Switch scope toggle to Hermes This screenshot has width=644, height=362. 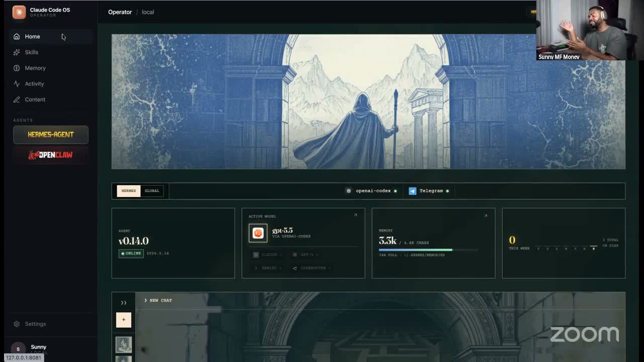pos(129,191)
